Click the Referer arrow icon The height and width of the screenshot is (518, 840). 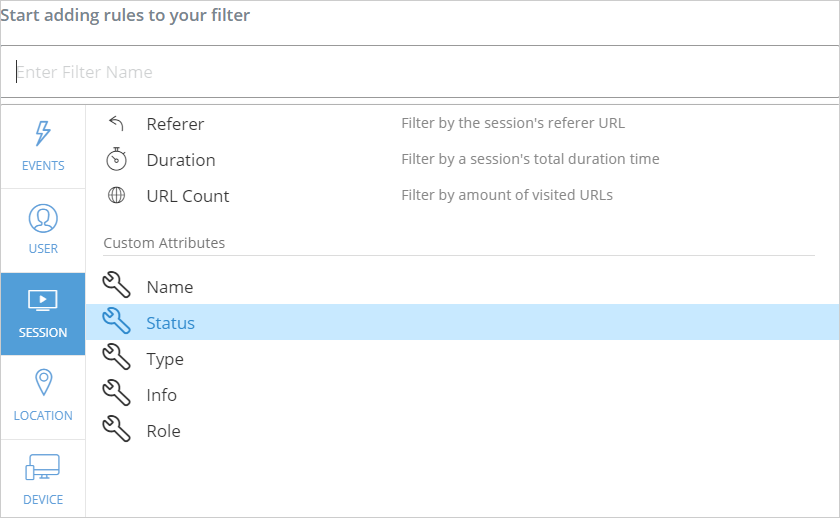click(x=117, y=124)
